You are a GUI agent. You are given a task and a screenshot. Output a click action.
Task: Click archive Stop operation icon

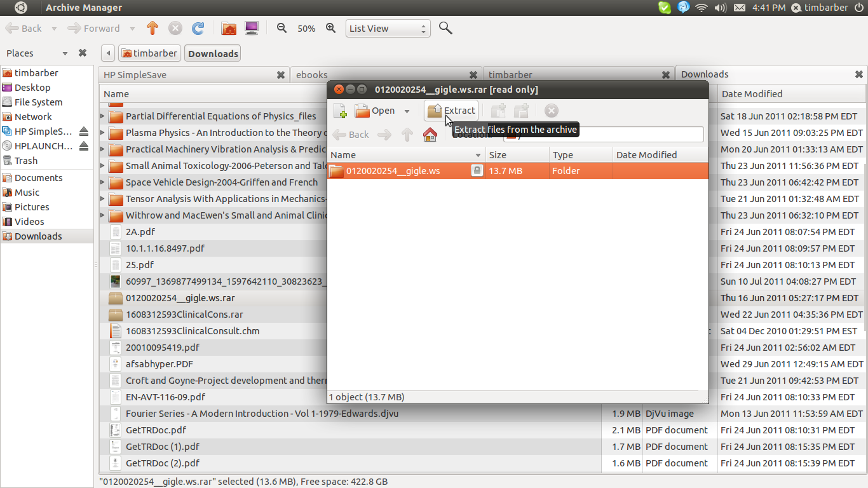[x=552, y=111]
